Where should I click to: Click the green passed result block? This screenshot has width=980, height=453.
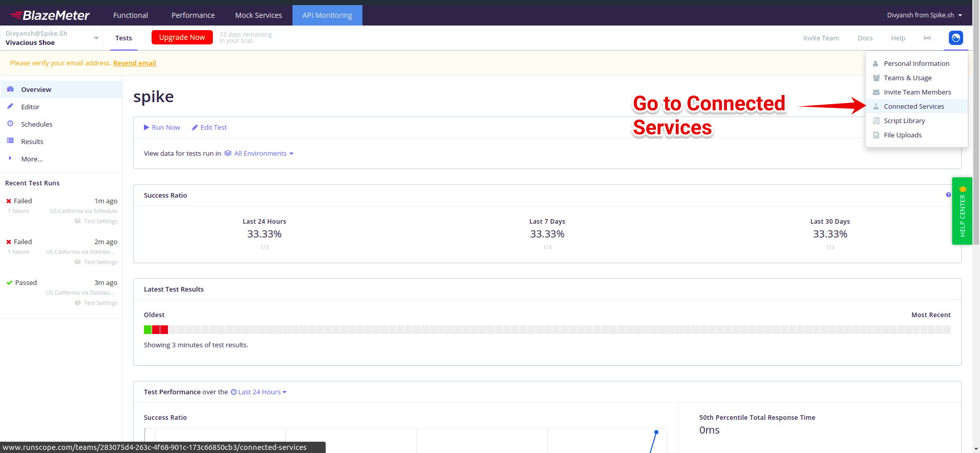148,329
